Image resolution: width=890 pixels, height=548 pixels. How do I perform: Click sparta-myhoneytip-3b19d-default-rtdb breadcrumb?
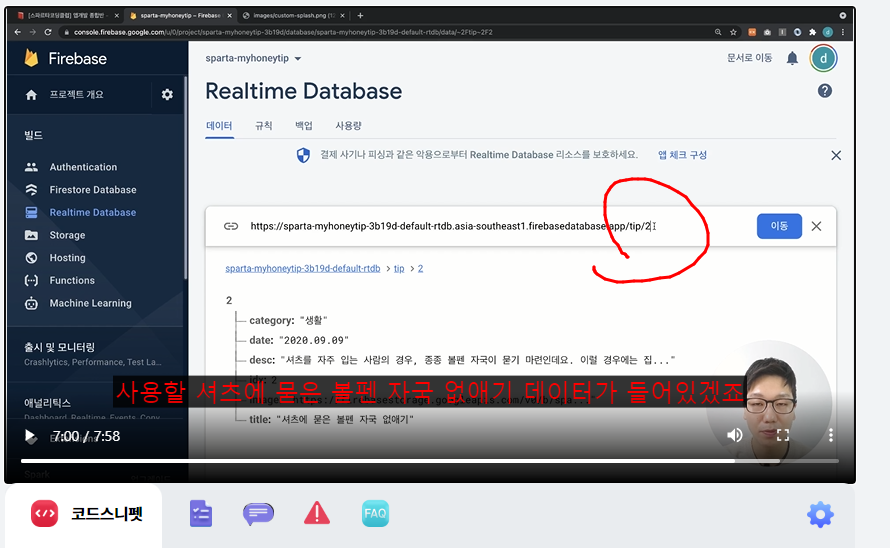pos(303,269)
